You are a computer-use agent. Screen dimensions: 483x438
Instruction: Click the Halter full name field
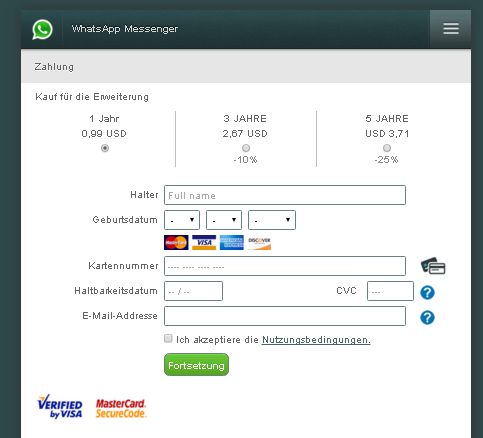[285, 195]
